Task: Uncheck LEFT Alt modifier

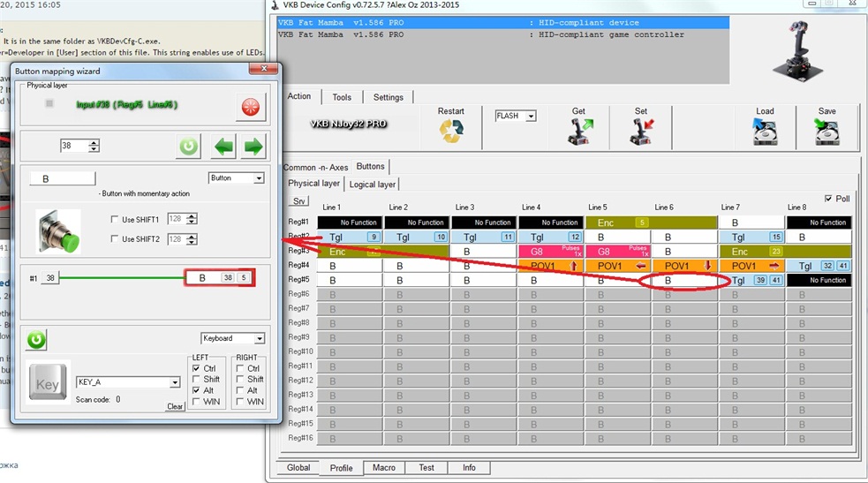Action: tap(196, 390)
